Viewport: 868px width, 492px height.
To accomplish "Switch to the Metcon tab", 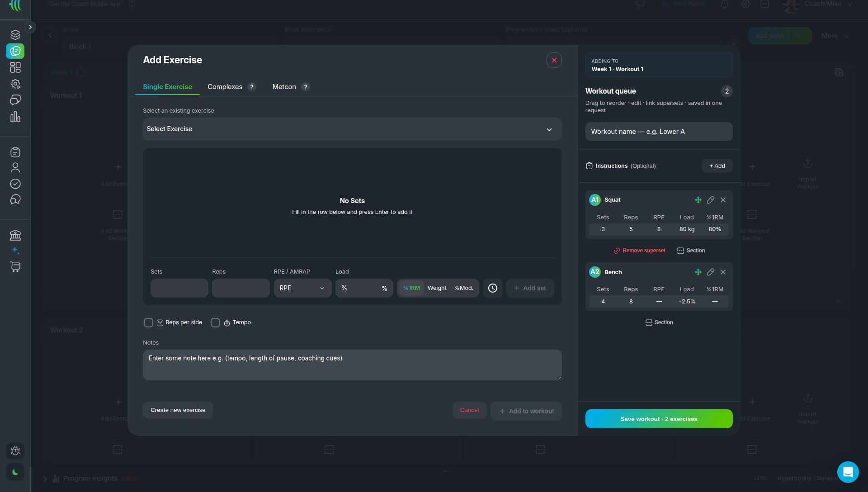I will pyautogui.click(x=284, y=87).
